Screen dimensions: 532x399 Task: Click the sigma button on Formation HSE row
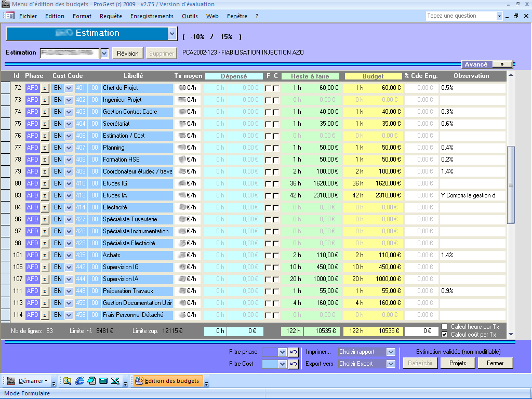tap(45, 160)
